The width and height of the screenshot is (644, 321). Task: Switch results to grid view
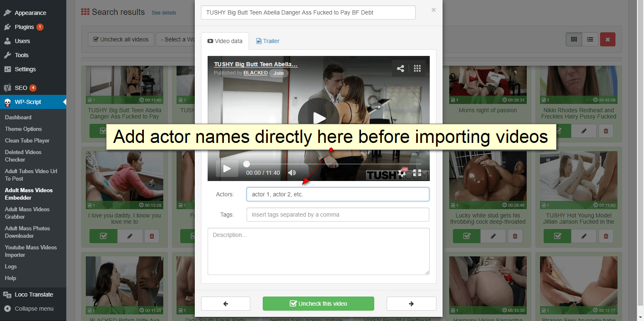coord(574,39)
